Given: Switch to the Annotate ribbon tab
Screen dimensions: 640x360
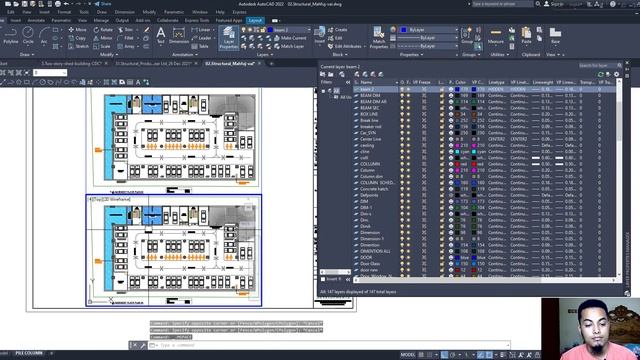Looking at the screenshot, I should tap(36, 20).
